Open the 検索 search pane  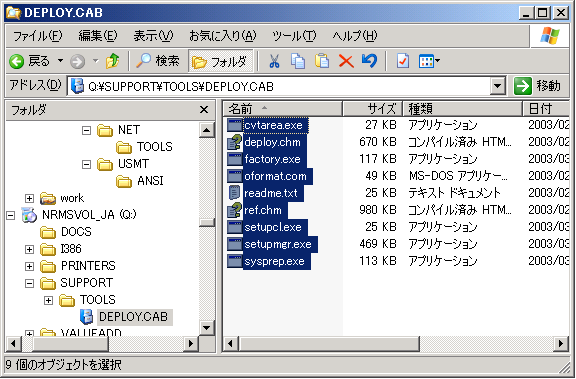tap(158, 61)
